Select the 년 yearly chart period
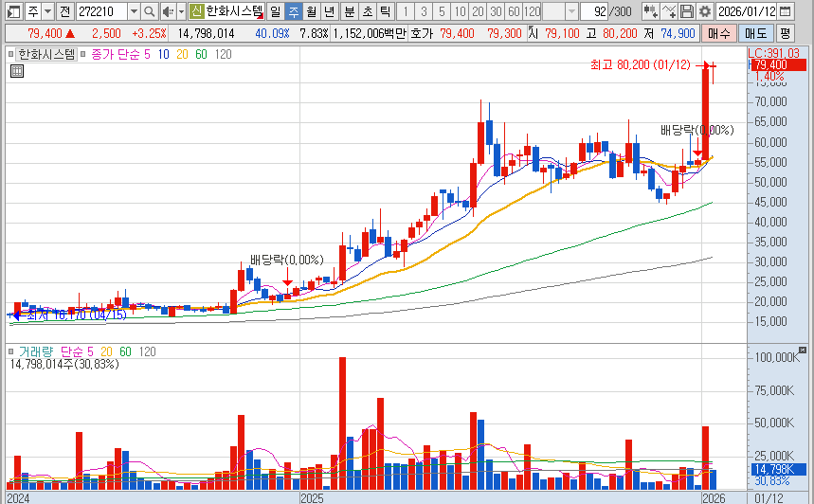The height and width of the screenshot is (504, 814). (329, 11)
